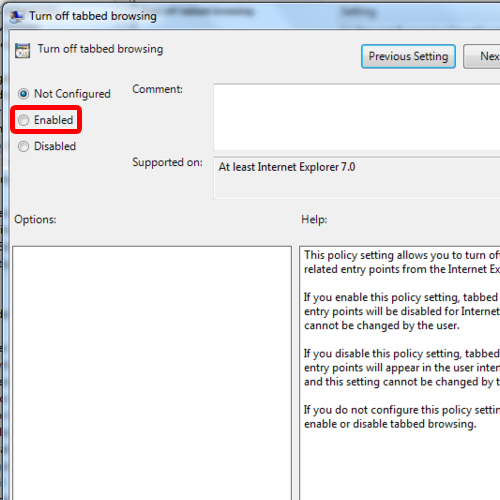Go to Previous Setting
500x500 pixels.
[408, 56]
